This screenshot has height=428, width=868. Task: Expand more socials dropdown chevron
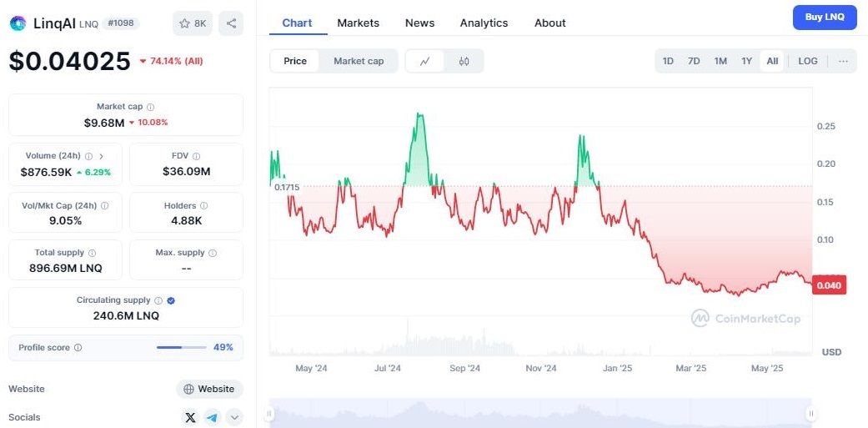click(234, 417)
